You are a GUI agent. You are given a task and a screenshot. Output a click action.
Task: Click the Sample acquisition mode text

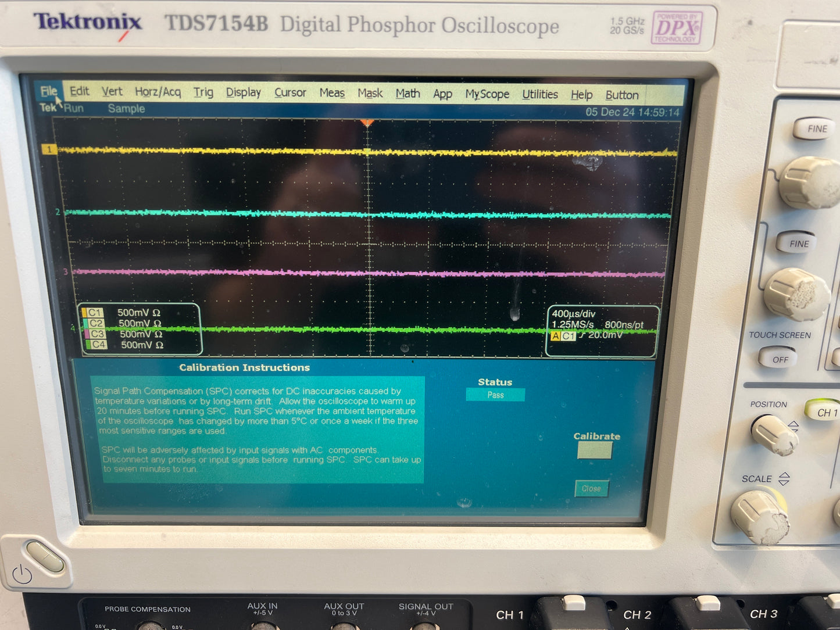pos(126,109)
